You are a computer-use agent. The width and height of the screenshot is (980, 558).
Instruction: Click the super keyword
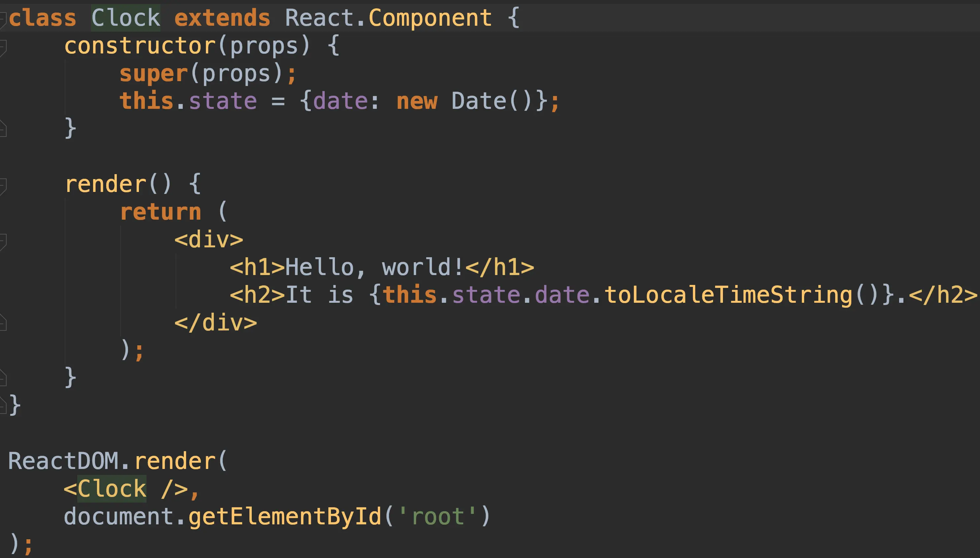pos(153,74)
